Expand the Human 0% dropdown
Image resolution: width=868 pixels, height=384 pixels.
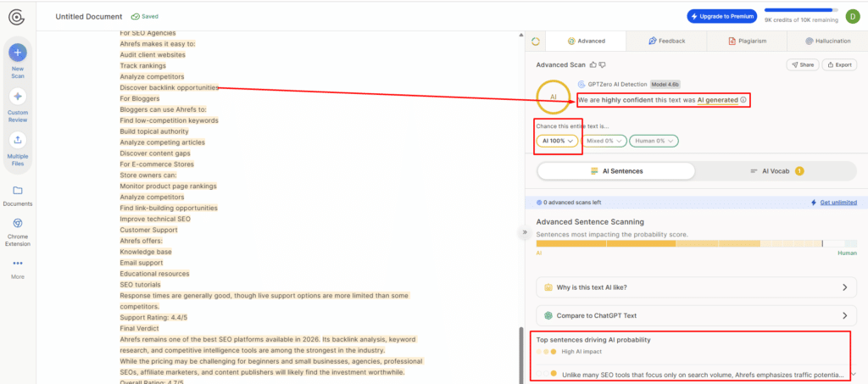click(654, 141)
